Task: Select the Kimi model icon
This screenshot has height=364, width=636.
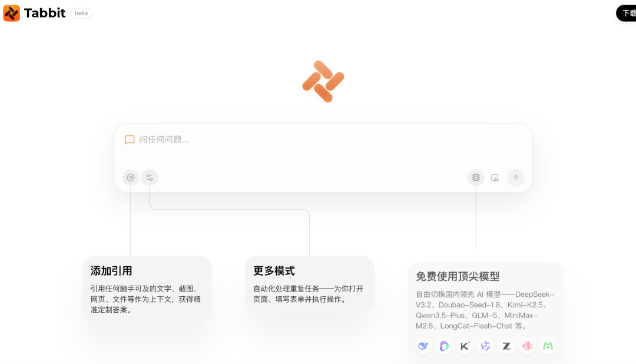Action: [x=465, y=346]
